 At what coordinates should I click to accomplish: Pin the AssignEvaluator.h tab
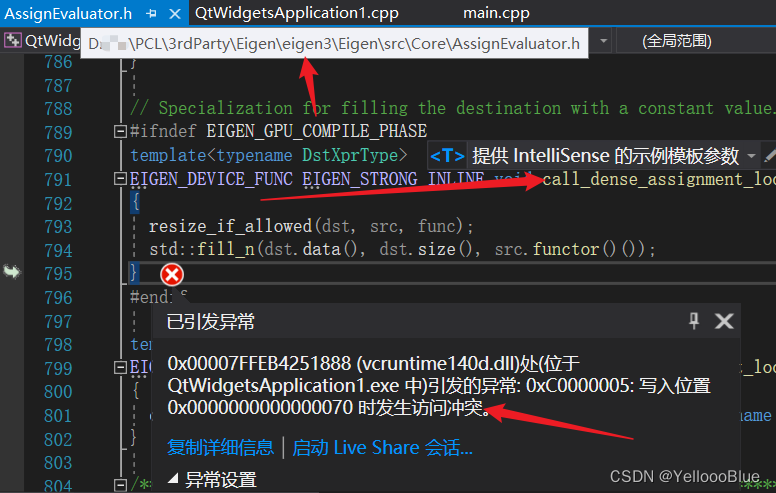[x=151, y=14]
